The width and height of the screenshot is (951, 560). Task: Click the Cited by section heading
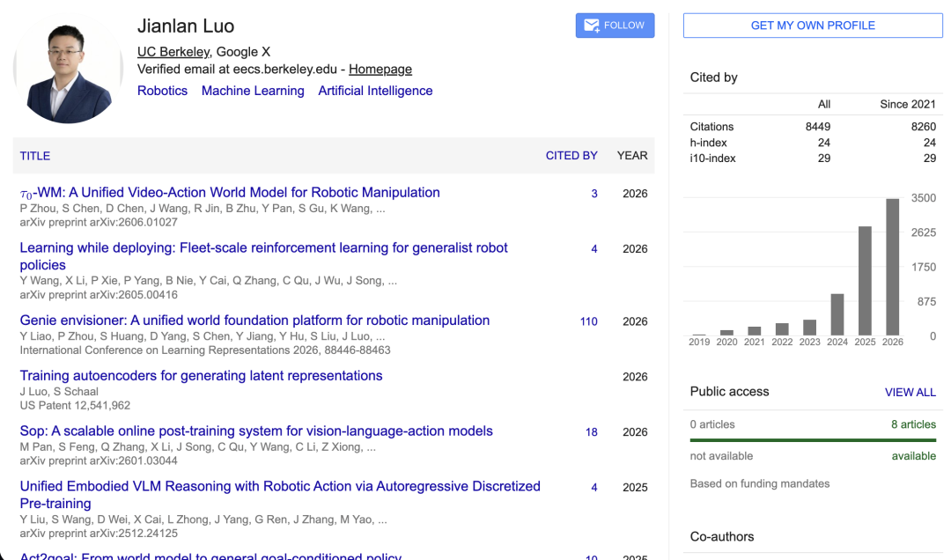tap(713, 77)
